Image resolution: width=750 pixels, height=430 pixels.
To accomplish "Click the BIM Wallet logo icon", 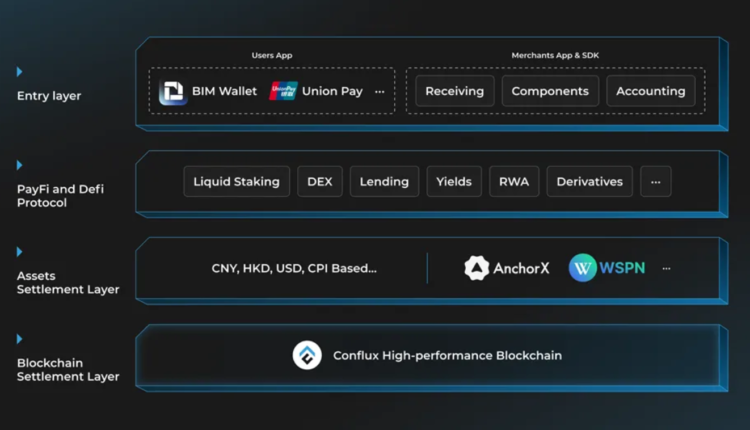I will (x=173, y=92).
